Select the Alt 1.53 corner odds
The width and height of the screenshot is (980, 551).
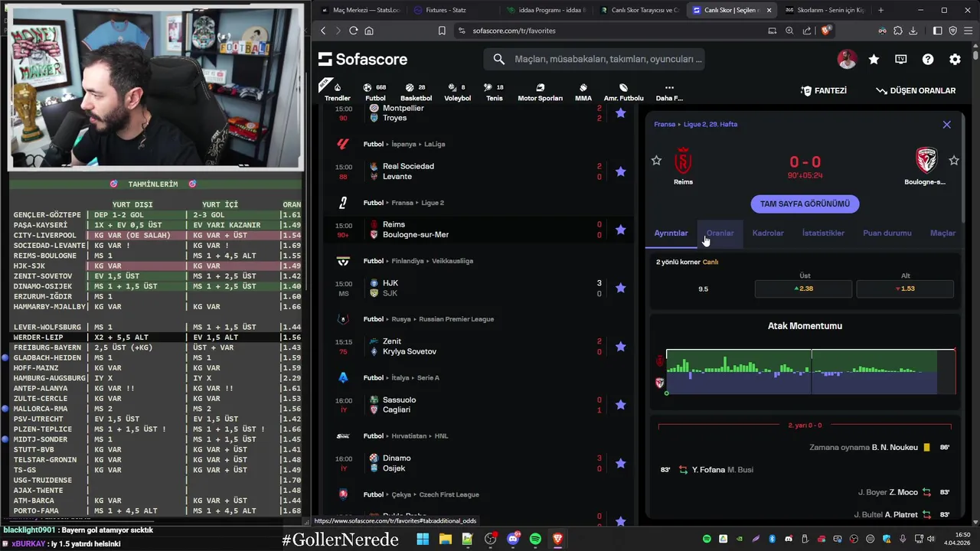[905, 289]
